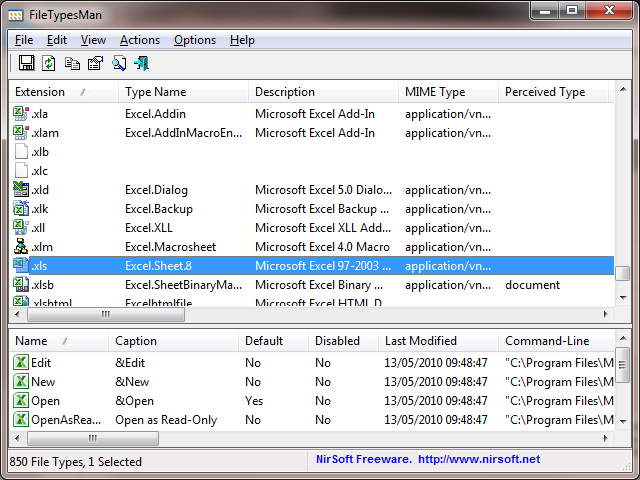Click the actions list scroll-down arrow
640x480 pixels.
[623, 422]
